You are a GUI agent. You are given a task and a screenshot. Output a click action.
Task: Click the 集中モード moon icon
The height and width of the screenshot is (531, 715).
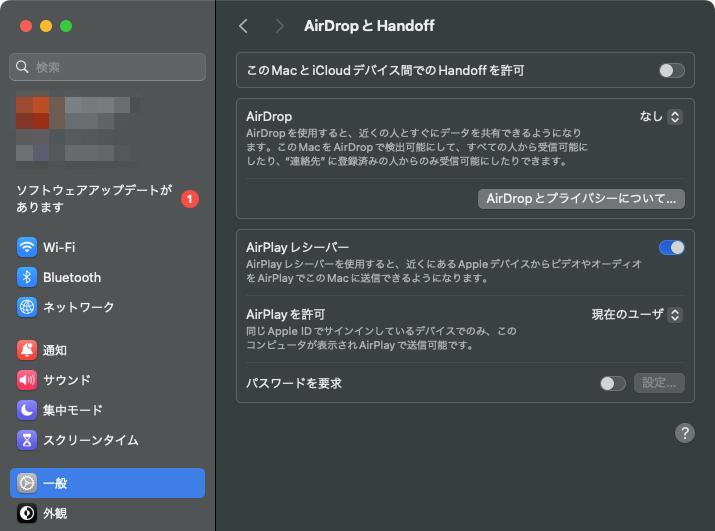(x=27, y=410)
